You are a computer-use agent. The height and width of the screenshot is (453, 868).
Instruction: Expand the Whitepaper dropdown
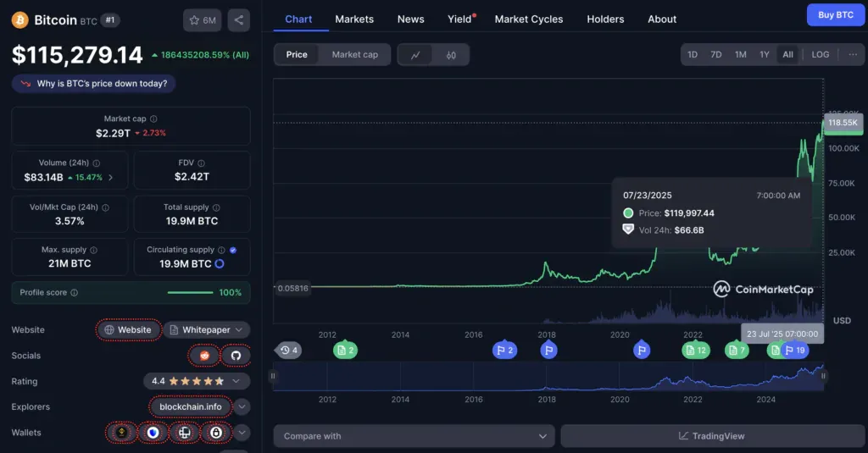[207, 329]
